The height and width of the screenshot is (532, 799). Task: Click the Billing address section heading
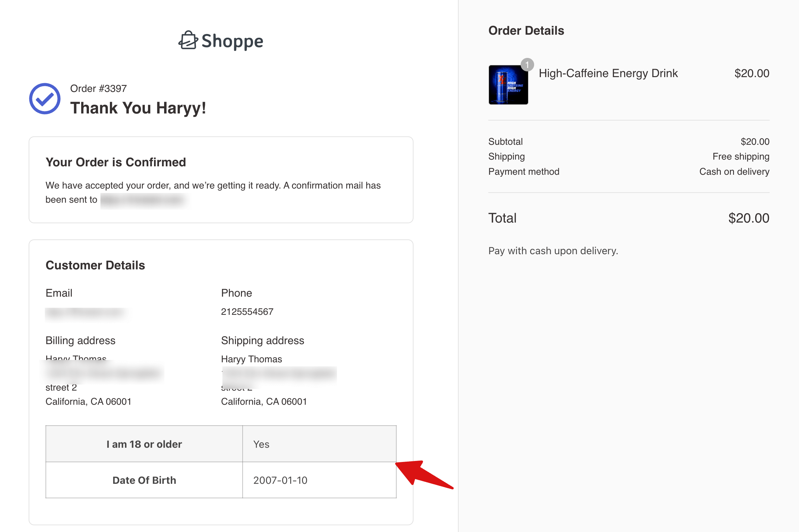(x=81, y=340)
